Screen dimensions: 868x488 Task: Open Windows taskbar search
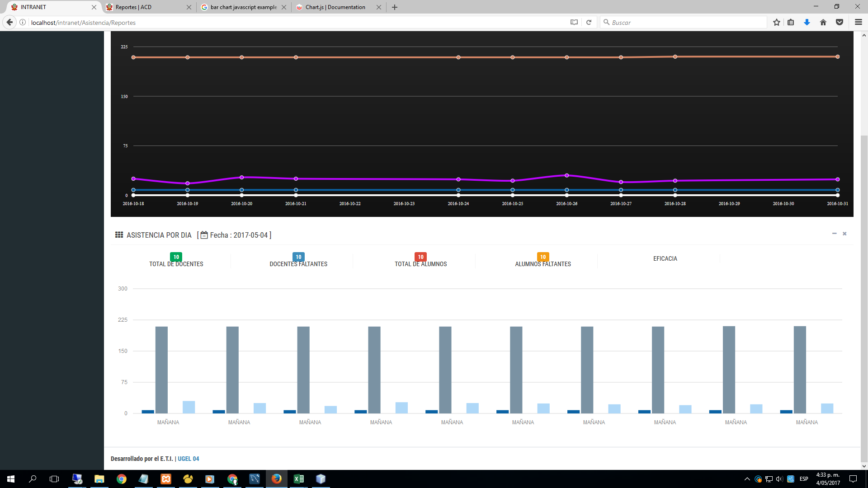[33, 479]
